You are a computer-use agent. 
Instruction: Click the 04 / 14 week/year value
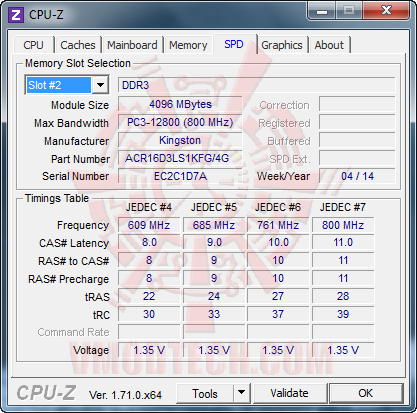[357, 176]
